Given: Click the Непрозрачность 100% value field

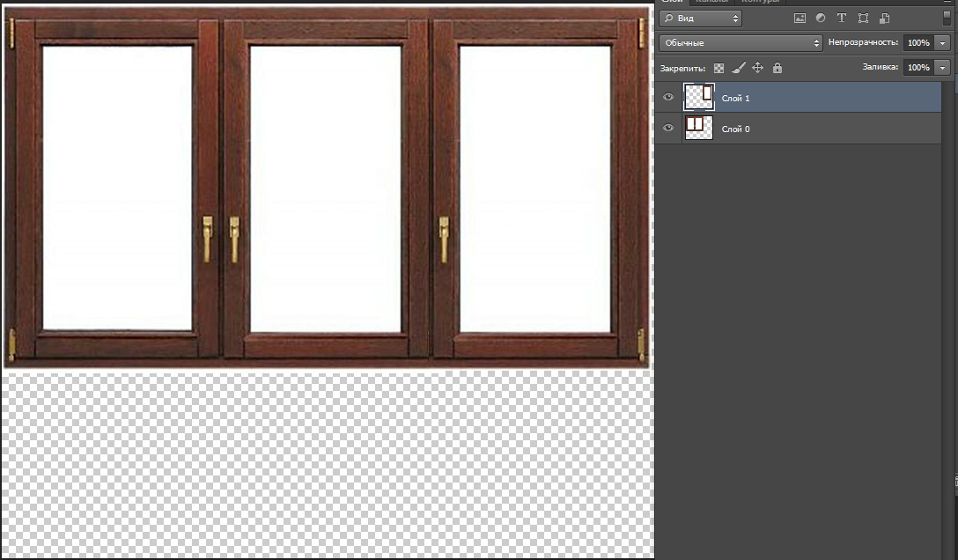Looking at the screenshot, I should click(919, 43).
